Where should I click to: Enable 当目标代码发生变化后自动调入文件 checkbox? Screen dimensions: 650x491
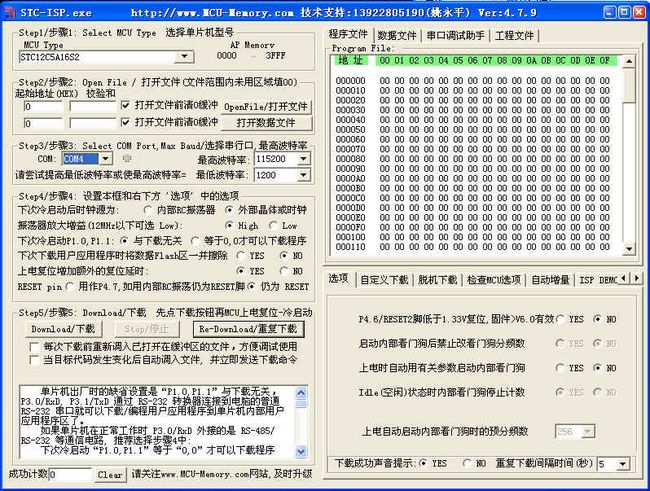tap(35, 360)
